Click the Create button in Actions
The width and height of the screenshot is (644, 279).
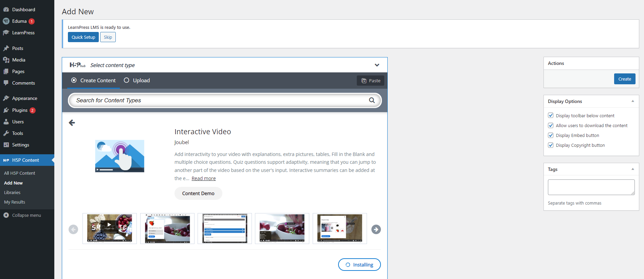[x=625, y=79]
